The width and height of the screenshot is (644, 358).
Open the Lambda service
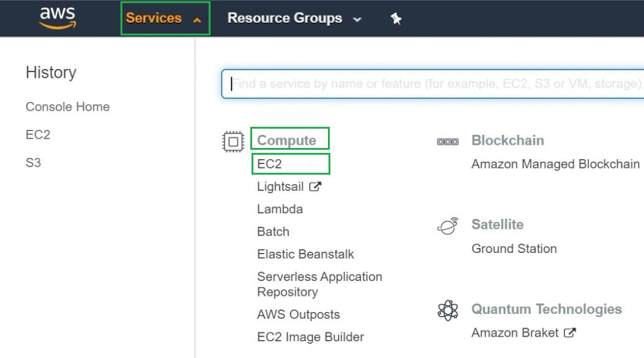coord(280,209)
